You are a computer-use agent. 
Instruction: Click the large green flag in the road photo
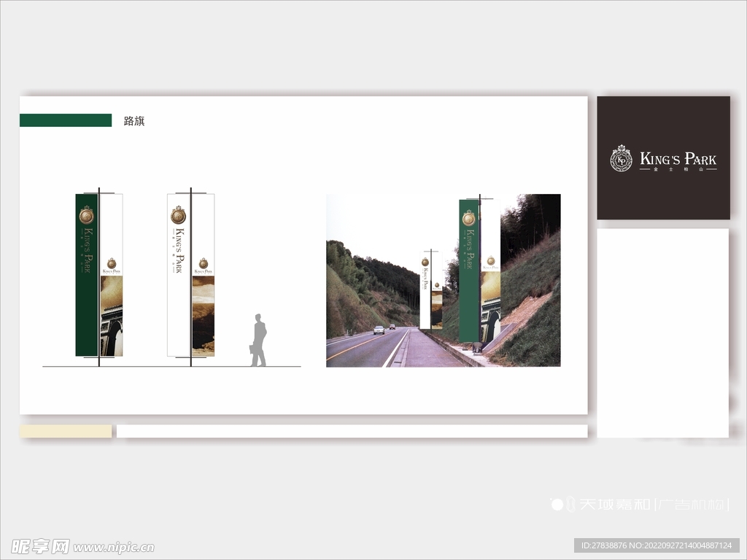coord(469,271)
